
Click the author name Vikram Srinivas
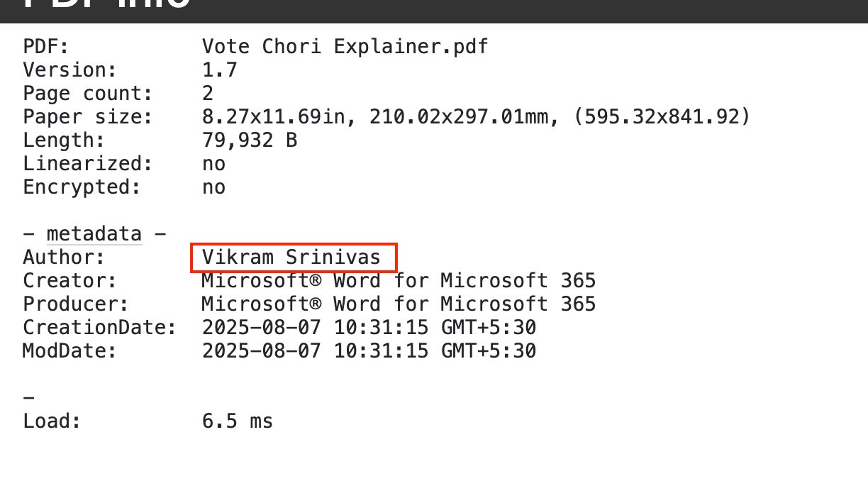pyautogui.click(x=291, y=258)
